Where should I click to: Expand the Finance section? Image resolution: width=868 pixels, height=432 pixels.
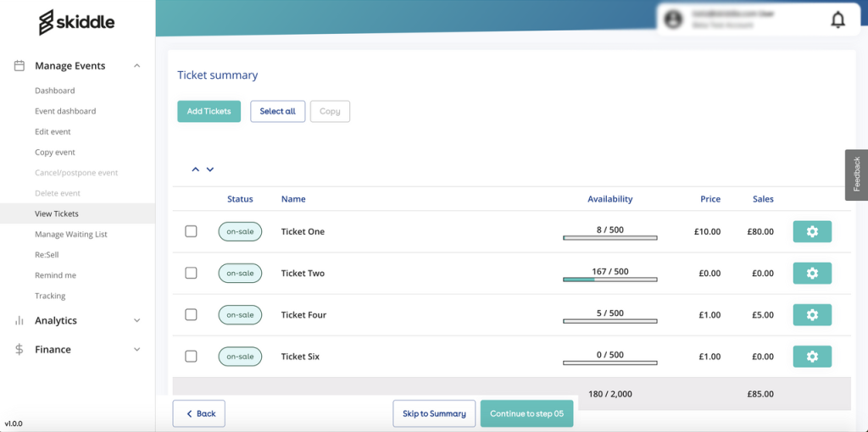(x=136, y=350)
